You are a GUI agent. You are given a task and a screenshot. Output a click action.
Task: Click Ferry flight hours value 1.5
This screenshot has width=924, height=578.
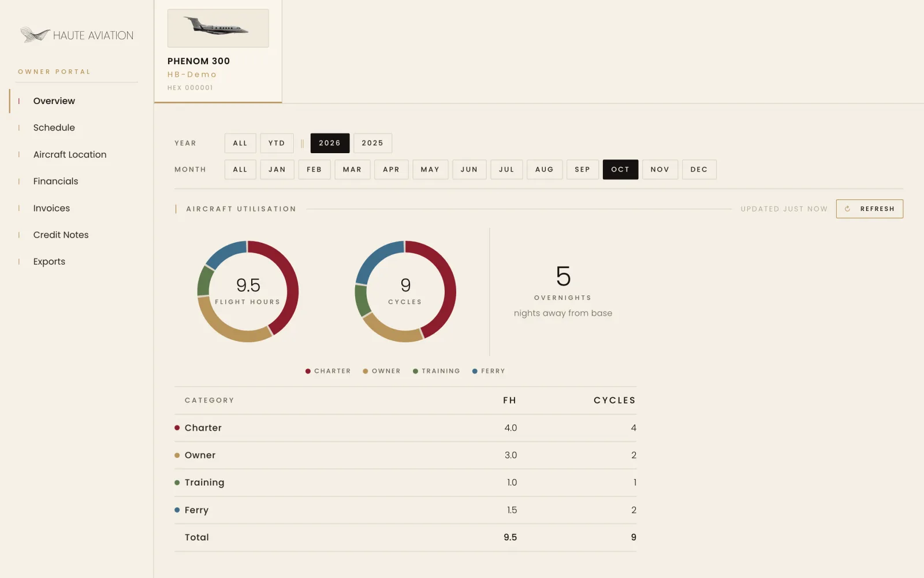pos(512,510)
